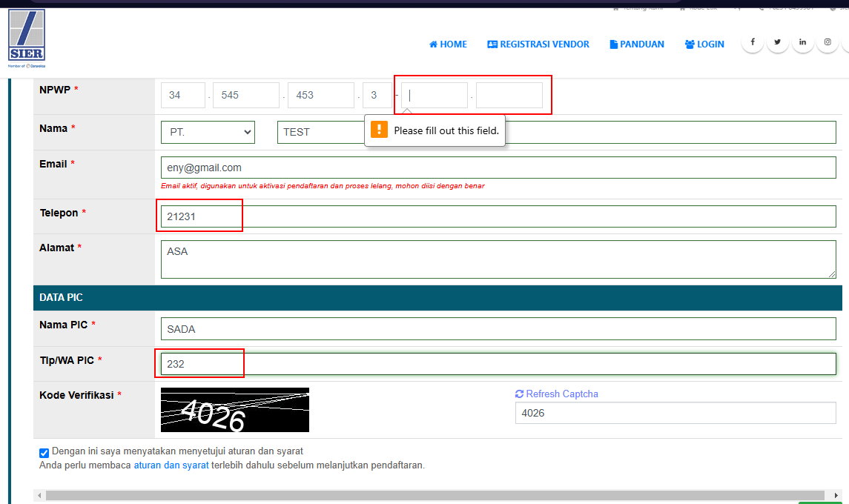
Task: Click the refresh icon beside Refresh Captcha
Action: pos(519,394)
